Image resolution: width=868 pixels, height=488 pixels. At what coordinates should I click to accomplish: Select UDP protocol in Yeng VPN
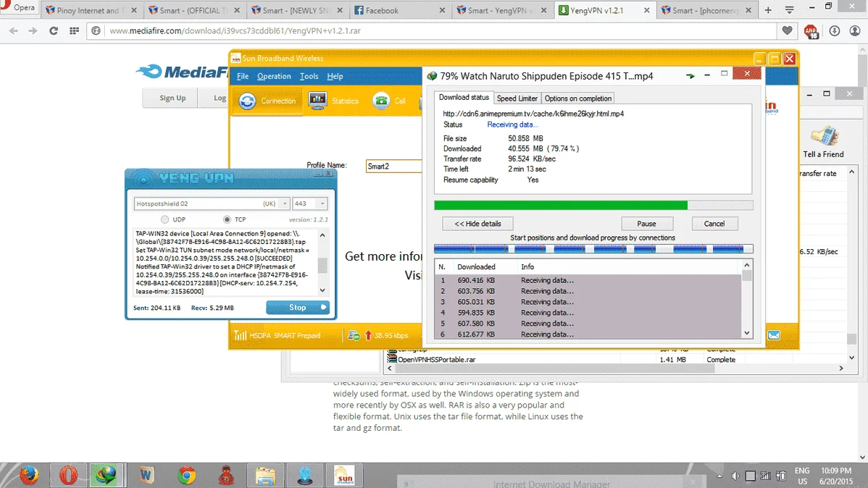[165, 219]
